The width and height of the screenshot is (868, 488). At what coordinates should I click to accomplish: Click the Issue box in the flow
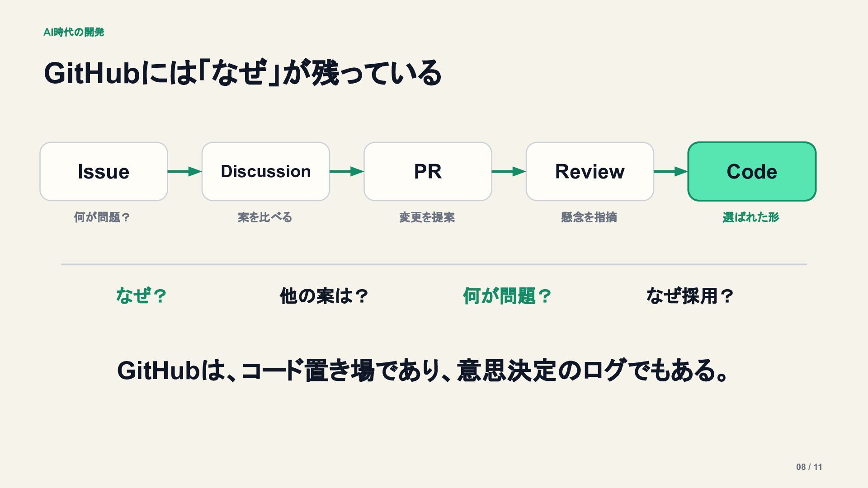(104, 172)
